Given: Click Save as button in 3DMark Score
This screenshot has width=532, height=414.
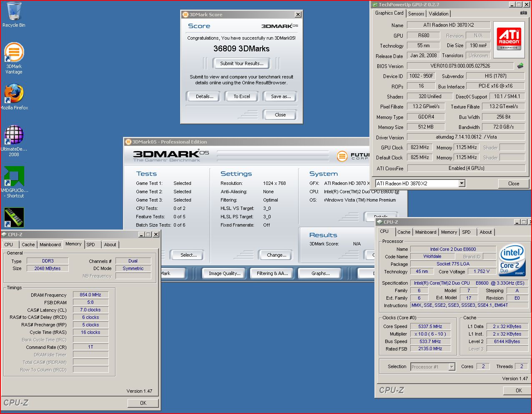Looking at the screenshot, I should coord(281,96).
